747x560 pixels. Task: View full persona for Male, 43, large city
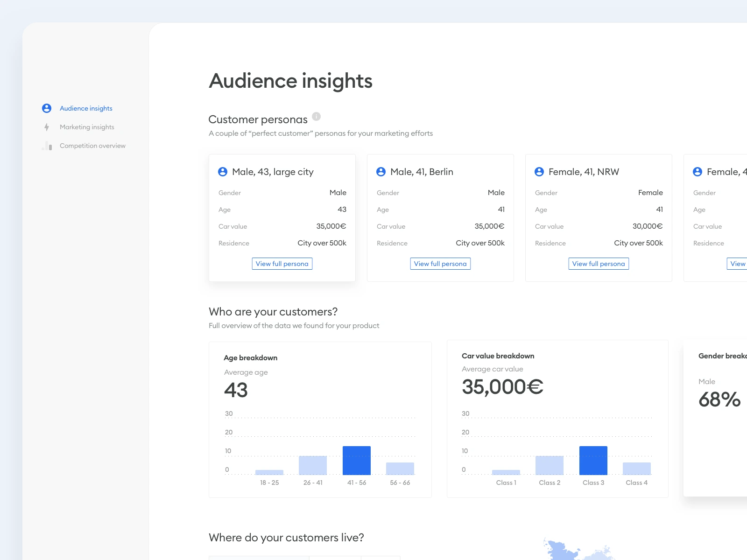click(282, 264)
